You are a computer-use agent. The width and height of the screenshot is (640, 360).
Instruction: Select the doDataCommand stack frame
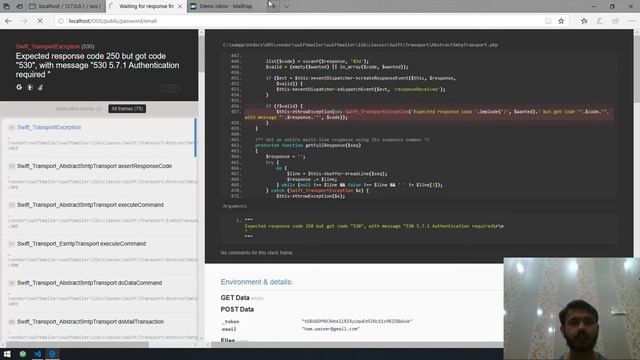click(x=99, y=293)
